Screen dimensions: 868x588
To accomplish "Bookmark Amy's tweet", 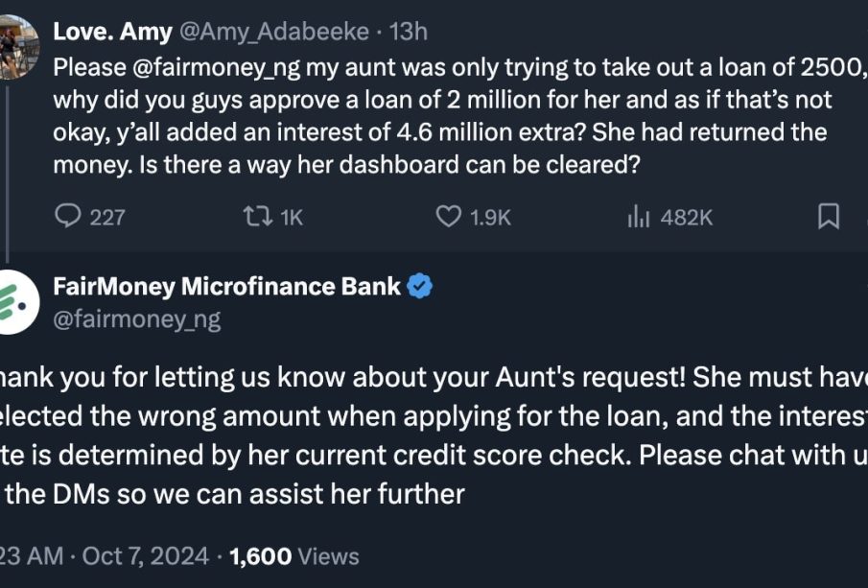I will point(828,217).
